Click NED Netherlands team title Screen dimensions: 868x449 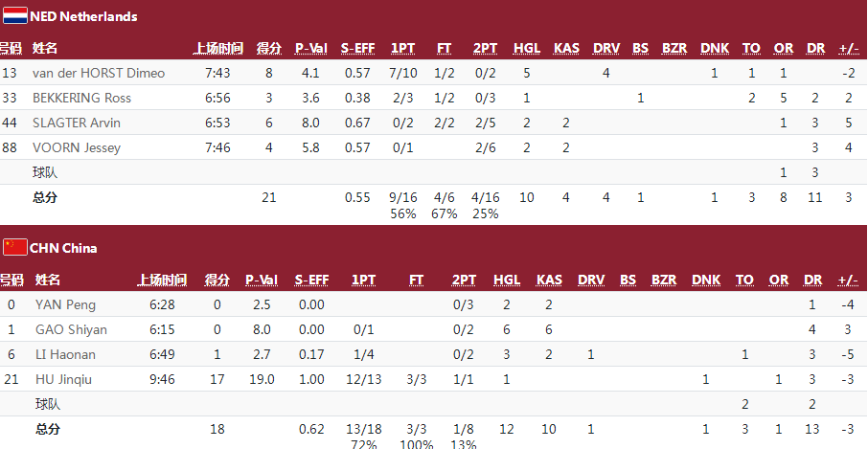(83, 16)
